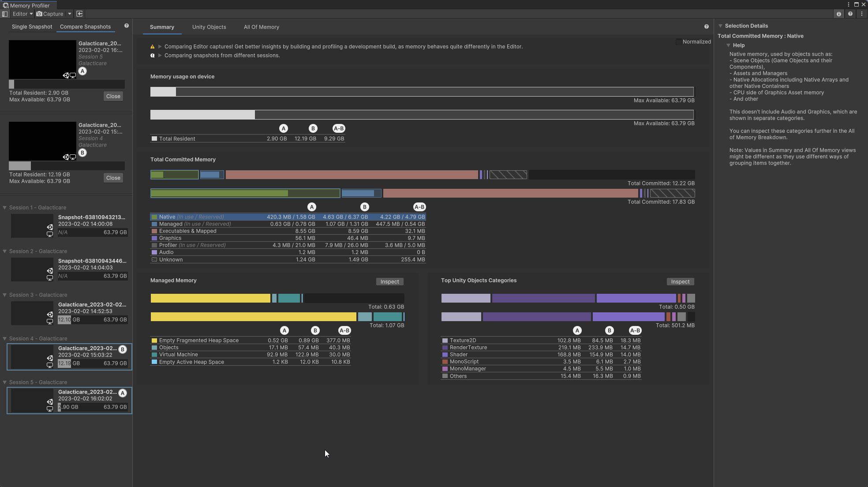Open help via toolbar question mark

coord(850,14)
